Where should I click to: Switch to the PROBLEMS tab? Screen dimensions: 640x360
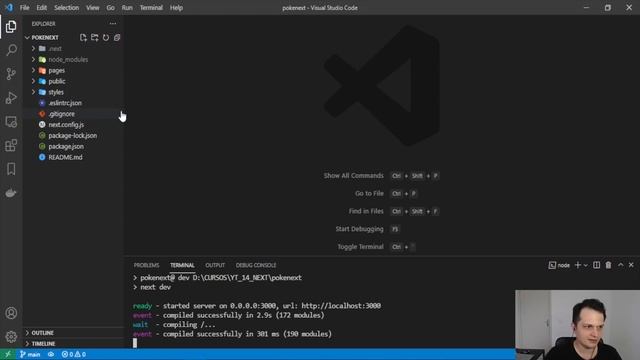[x=147, y=265]
